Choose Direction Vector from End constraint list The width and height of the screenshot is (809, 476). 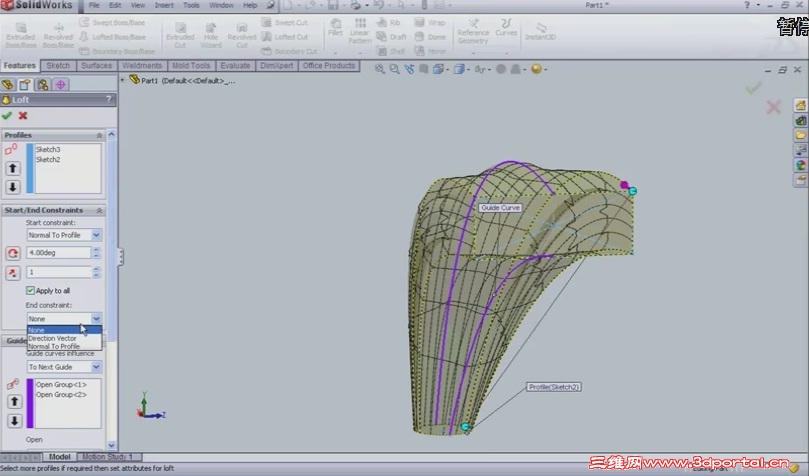(x=52, y=338)
